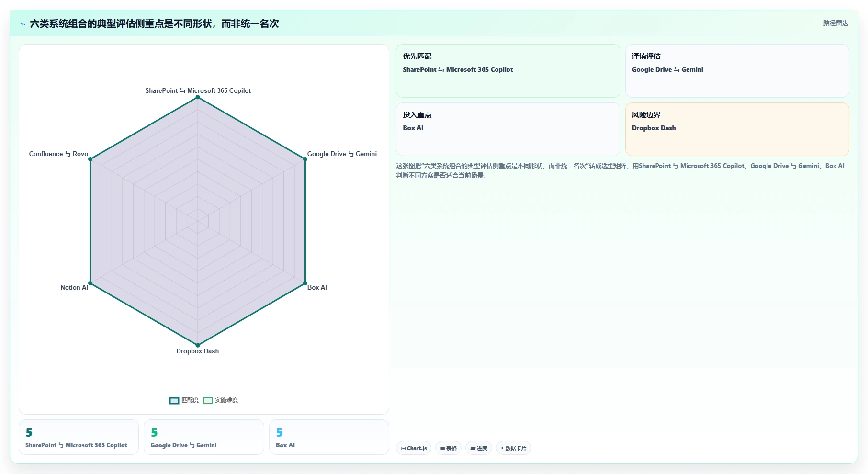Click the 路径雷达 label in the header

coord(835,23)
